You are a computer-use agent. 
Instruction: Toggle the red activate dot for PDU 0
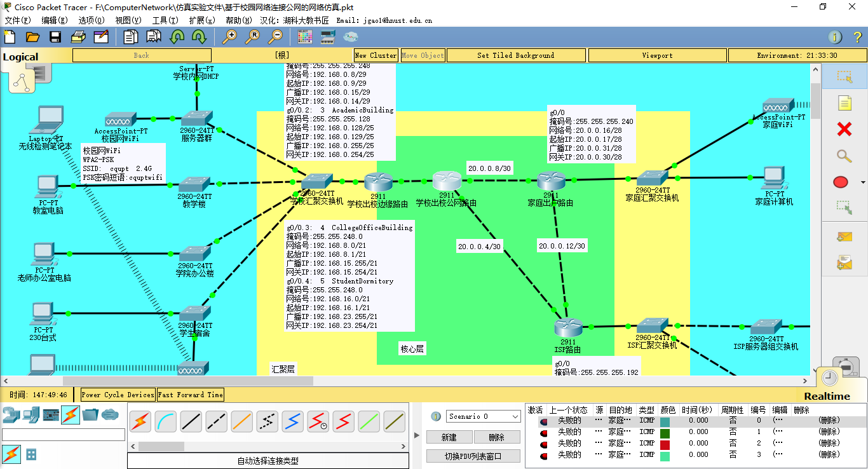tap(544, 421)
